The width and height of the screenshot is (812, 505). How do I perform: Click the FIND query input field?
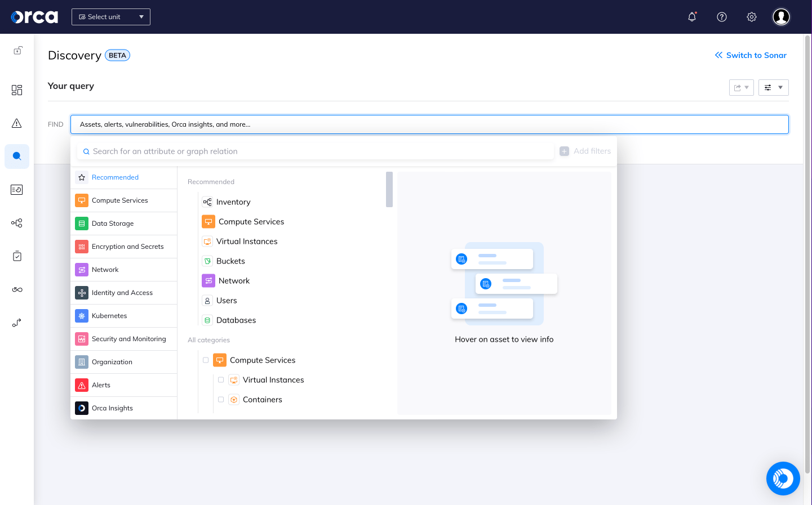coord(429,124)
